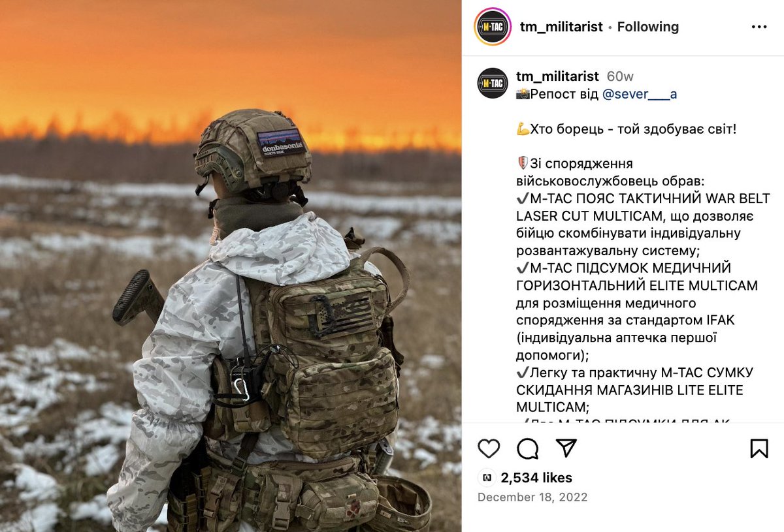Viewport: 784px width, 532px height.
Task: Open comments via the speech bubble icon
Action: click(x=528, y=448)
